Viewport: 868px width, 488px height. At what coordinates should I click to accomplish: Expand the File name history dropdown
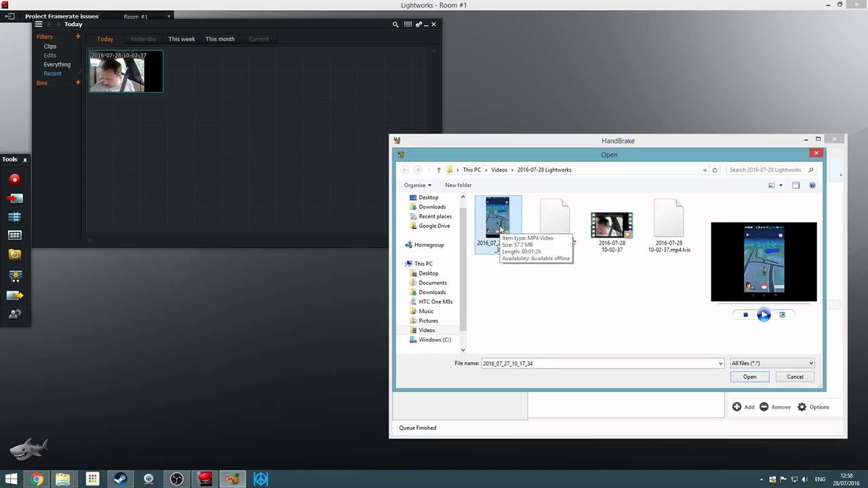coord(720,363)
